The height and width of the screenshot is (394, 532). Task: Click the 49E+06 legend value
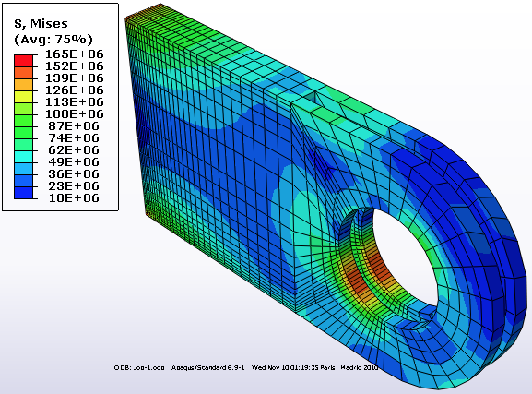[74, 162]
